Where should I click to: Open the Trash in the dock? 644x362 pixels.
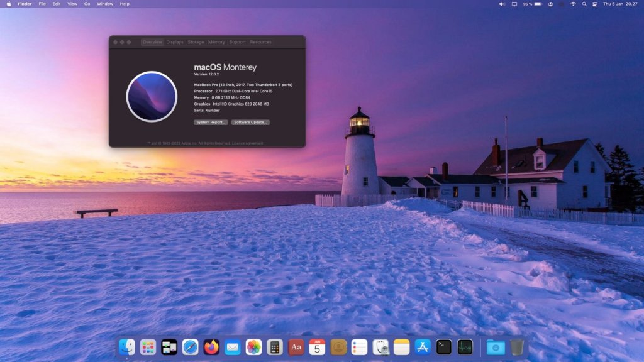tap(517, 347)
